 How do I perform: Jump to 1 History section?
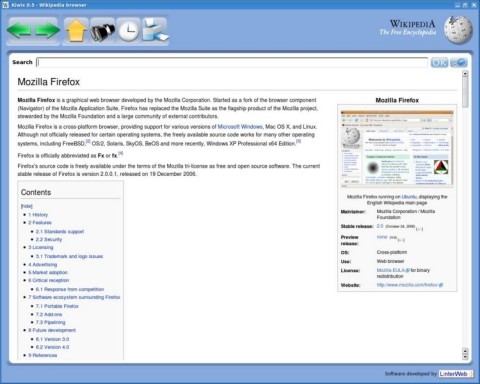(x=38, y=215)
